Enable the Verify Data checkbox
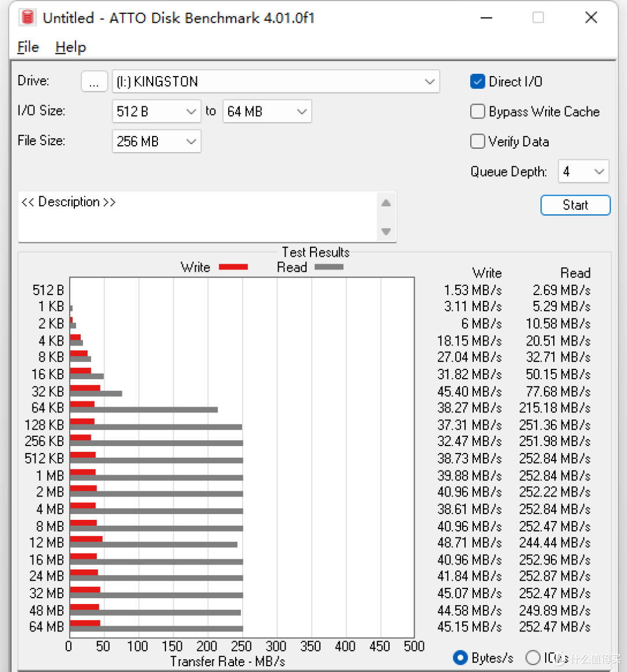Screen dimensions: 627x672 point(477,142)
